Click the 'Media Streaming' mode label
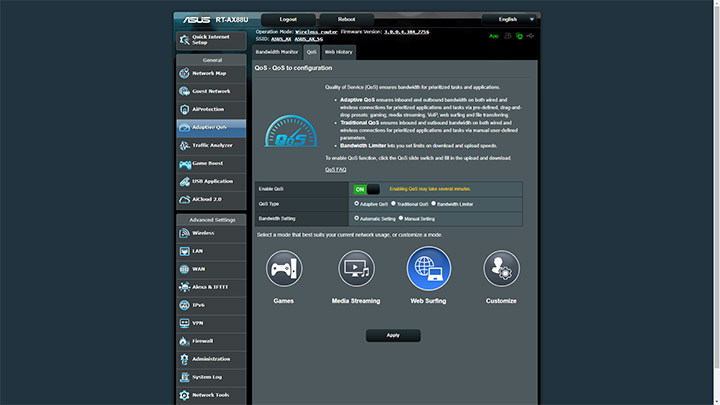Image resolution: width=720 pixels, height=405 pixels. pos(356,301)
